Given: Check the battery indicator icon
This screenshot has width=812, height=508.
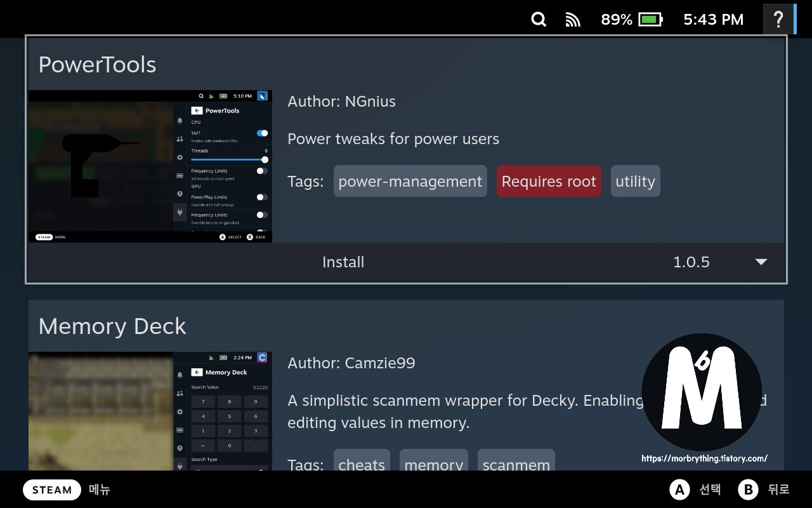Looking at the screenshot, I should (650, 20).
